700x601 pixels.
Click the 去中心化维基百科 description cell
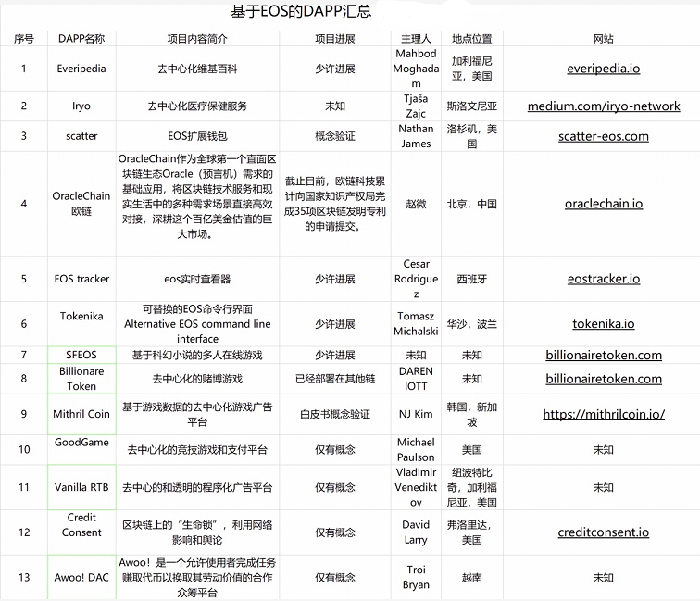point(197,69)
